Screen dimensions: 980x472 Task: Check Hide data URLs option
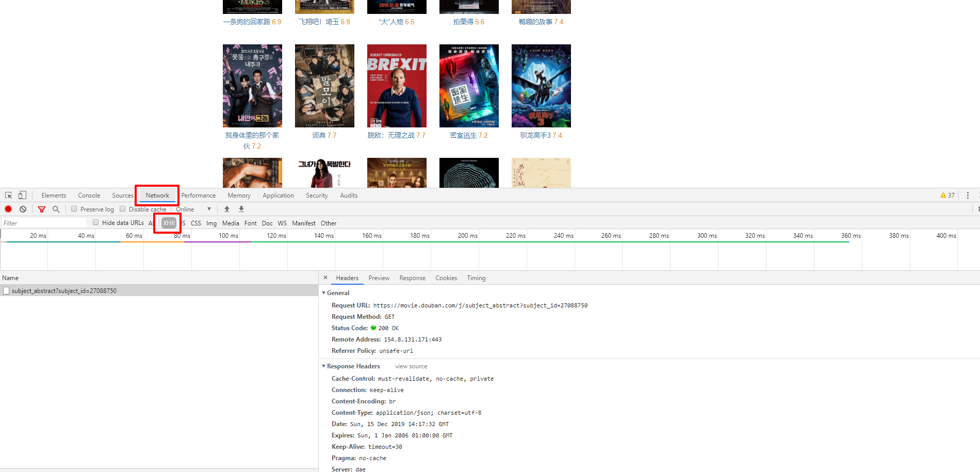point(96,222)
